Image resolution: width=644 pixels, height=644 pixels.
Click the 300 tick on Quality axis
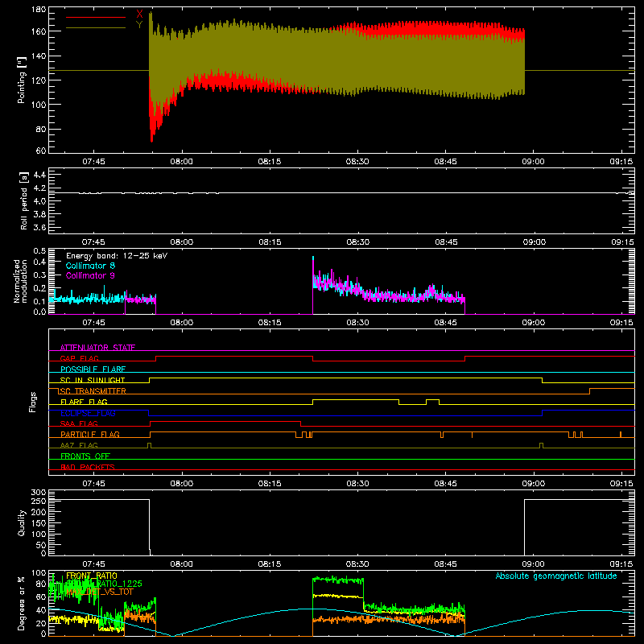[x=38, y=493]
